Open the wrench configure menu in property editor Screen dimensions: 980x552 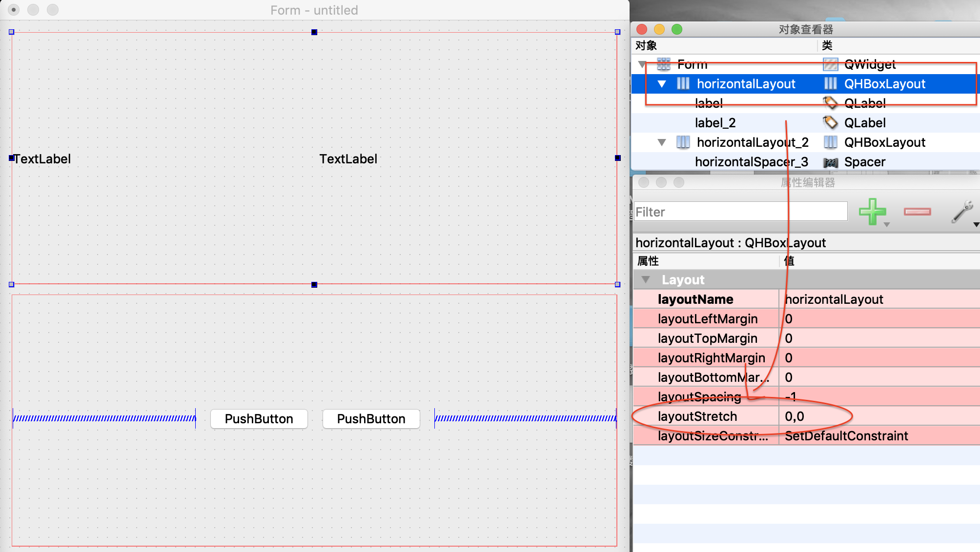point(962,212)
